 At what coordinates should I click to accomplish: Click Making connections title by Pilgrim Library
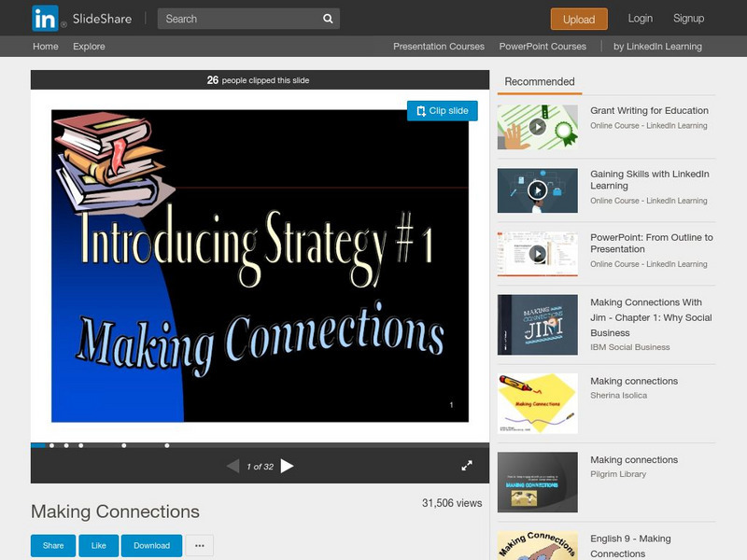(x=634, y=460)
